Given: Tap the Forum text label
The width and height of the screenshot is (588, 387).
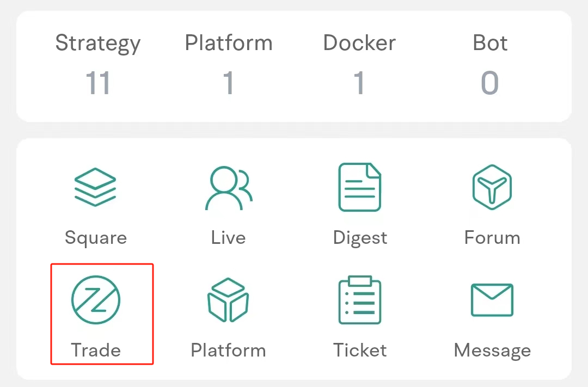Looking at the screenshot, I should [492, 238].
